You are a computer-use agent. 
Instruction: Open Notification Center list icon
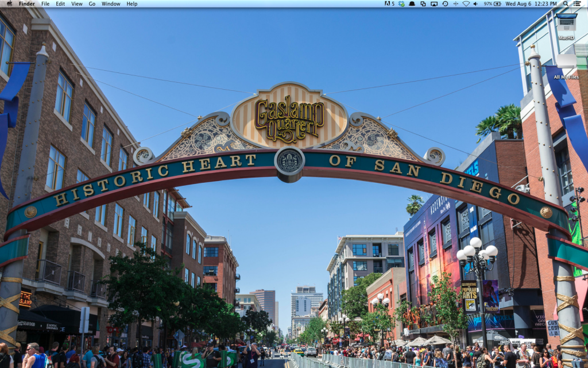coord(578,4)
